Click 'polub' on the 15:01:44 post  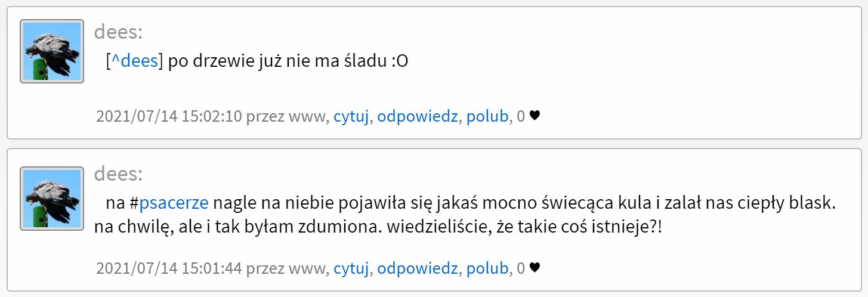tap(487, 268)
